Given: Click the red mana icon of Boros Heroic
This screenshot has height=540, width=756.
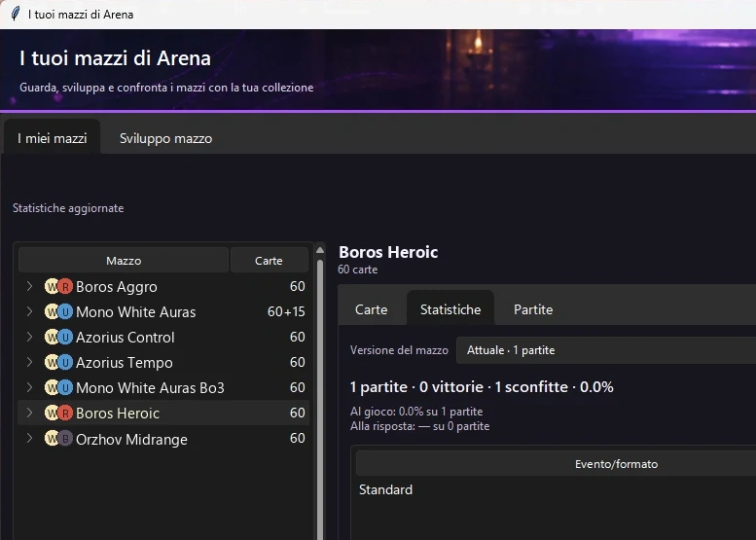Looking at the screenshot, I should [65, 414].
